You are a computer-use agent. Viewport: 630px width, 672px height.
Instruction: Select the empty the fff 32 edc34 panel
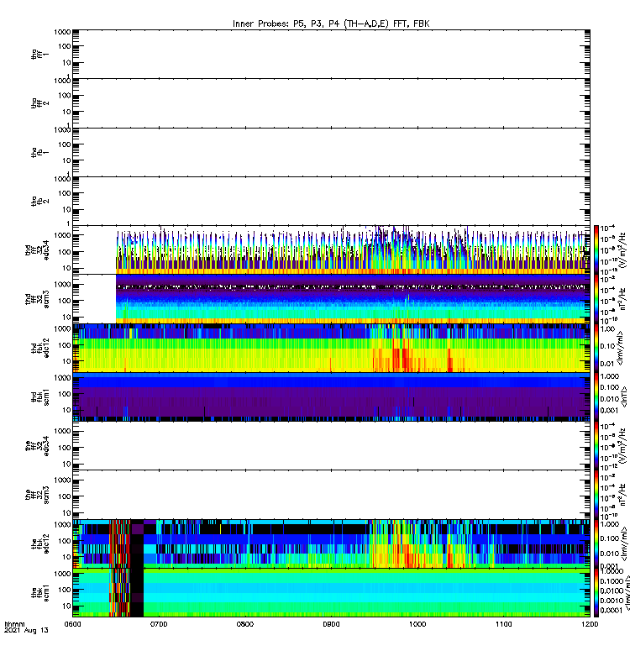pyautogui.click(x=331, y=446)
